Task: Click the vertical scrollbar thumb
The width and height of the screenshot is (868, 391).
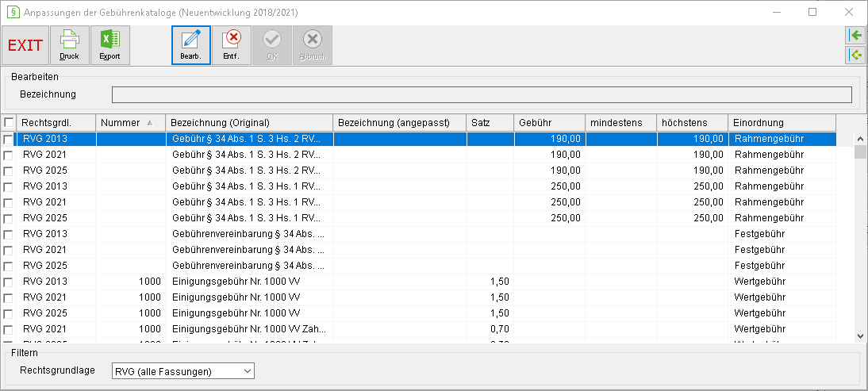Action: [x=862, y=151]
